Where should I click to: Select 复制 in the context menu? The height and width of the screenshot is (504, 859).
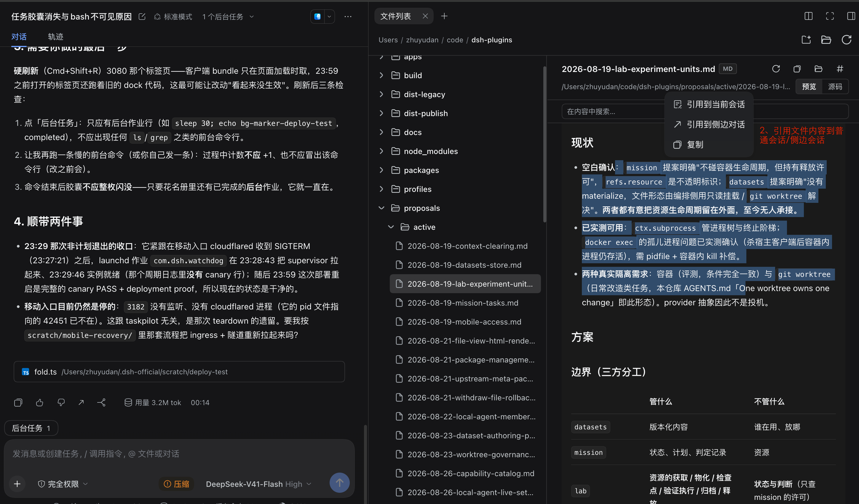(709, 145)
